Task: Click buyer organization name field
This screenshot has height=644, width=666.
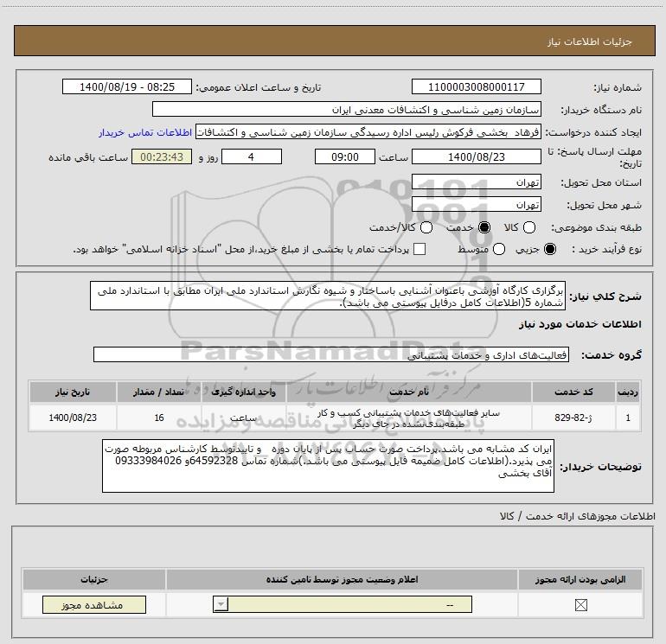Action: [x=347, y=109]
